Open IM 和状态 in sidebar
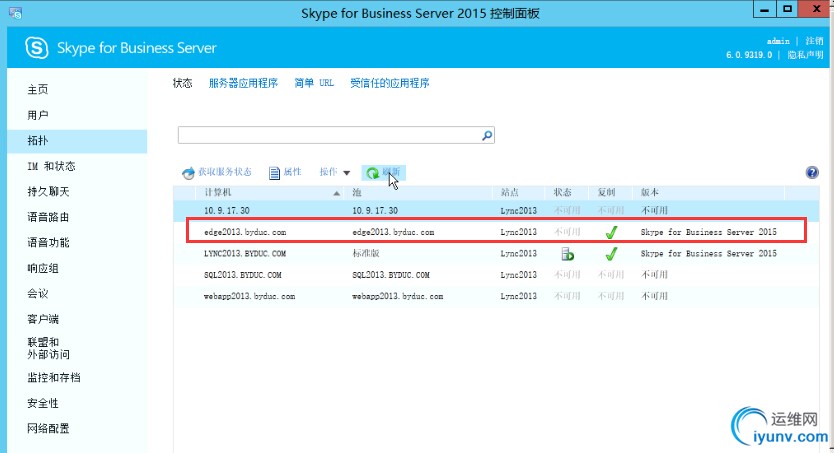The width and height of the screenshot is (834, 453). click(51, 166)
